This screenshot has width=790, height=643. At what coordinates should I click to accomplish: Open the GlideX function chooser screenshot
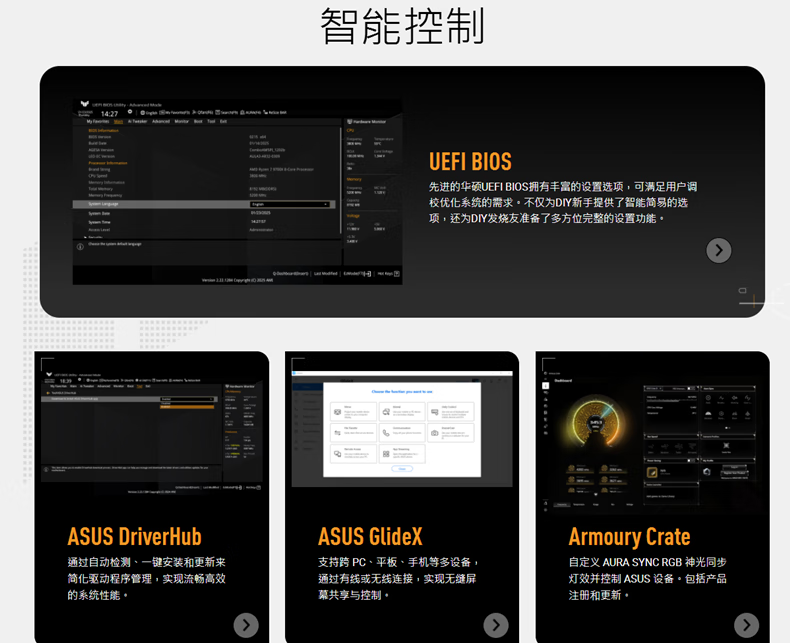[x=402, y=428]
